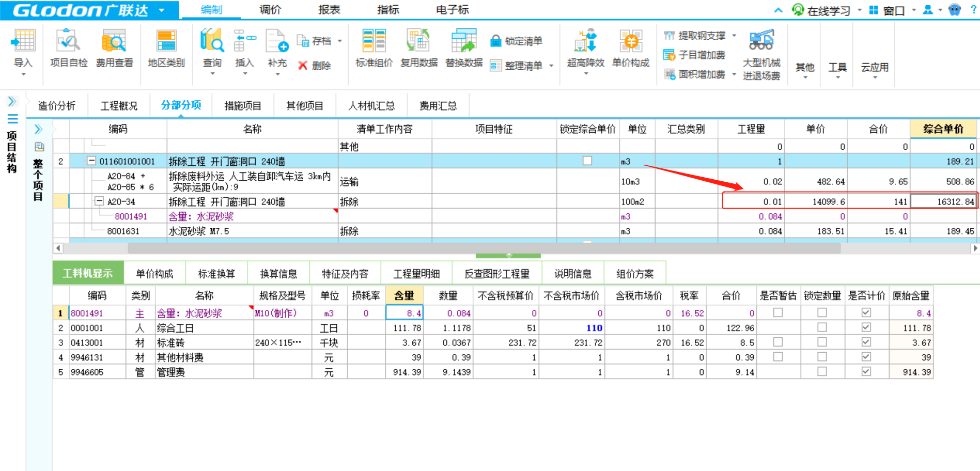This screenshot has height=471, width=980.
Task: Click the 锁定清单 lock list icon
Action: (496, 41)
